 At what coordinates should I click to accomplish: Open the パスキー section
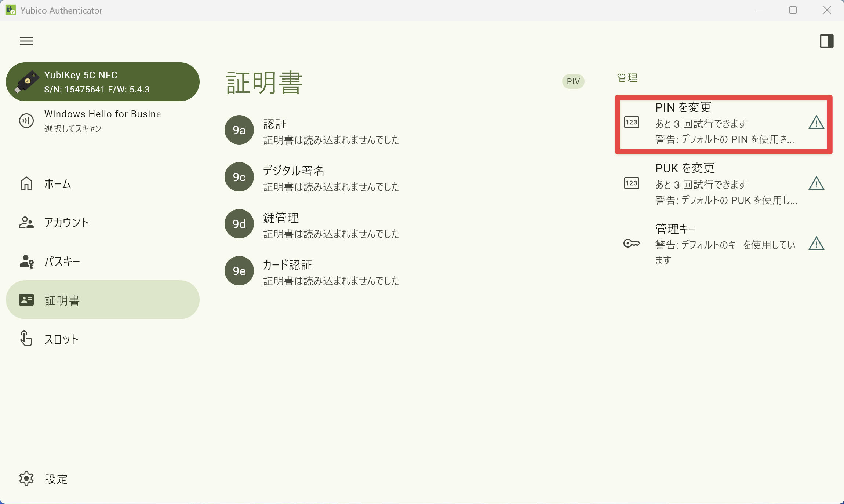(103, 261)
